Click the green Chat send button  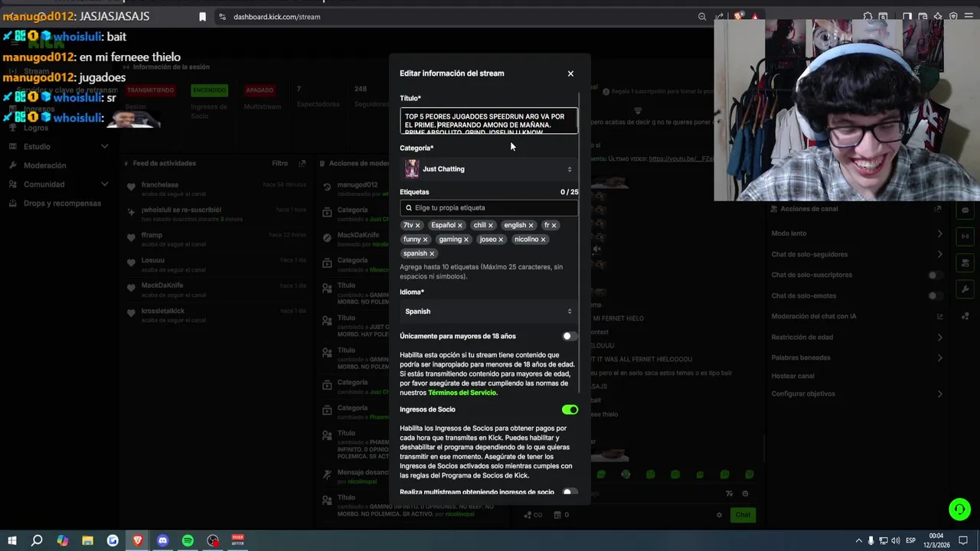743,515
